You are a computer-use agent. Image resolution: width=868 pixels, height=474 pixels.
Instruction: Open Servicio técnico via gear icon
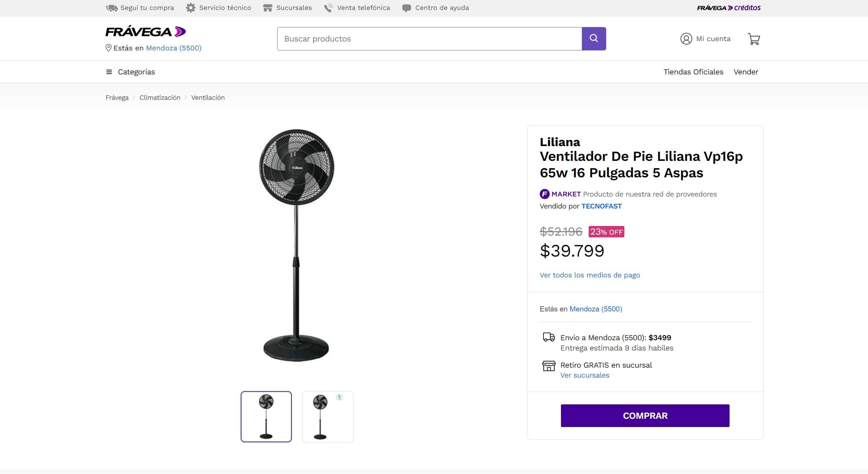191,8
